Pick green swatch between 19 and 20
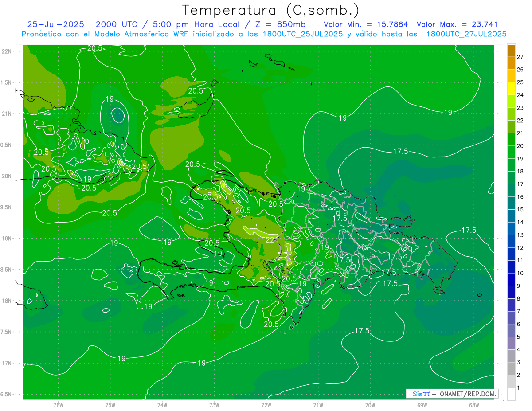The width and height of the screenshot is (532, 411). [x=511, y=153]
